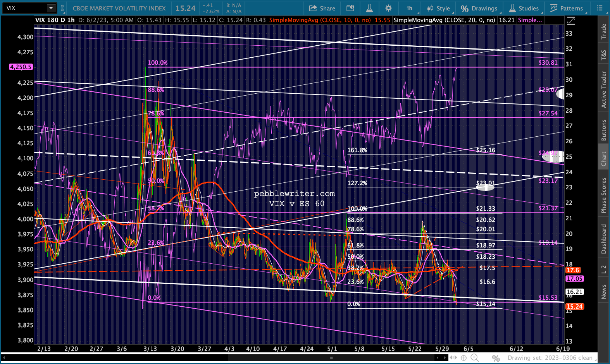Expand the VIX symbol dropdown arrow
610x364 pixels.
[51, 8]
